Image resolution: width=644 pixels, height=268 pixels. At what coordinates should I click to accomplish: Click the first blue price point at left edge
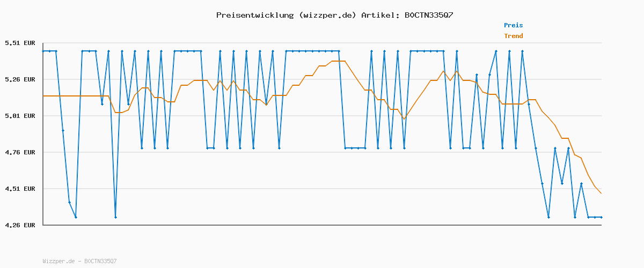[x=43, y=51]
